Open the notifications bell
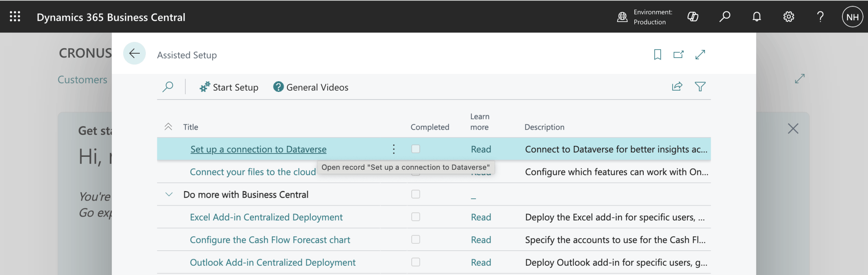 [757, 17]
